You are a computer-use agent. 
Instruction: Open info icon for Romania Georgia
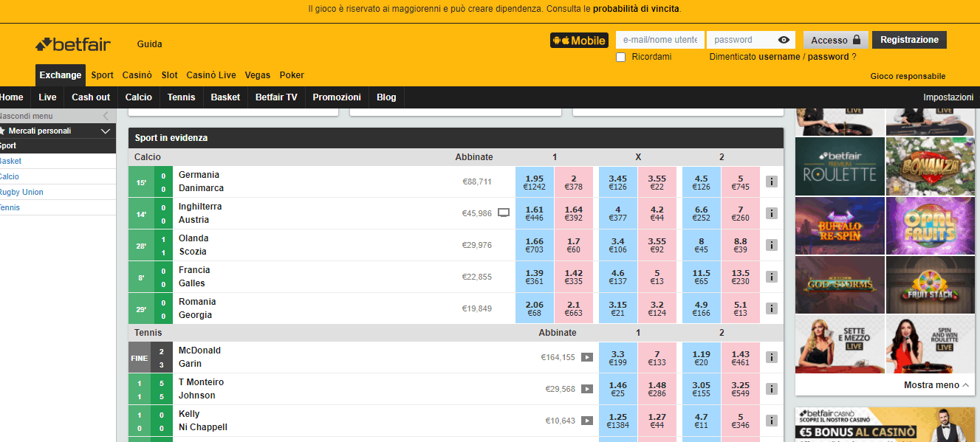(772, 308)
